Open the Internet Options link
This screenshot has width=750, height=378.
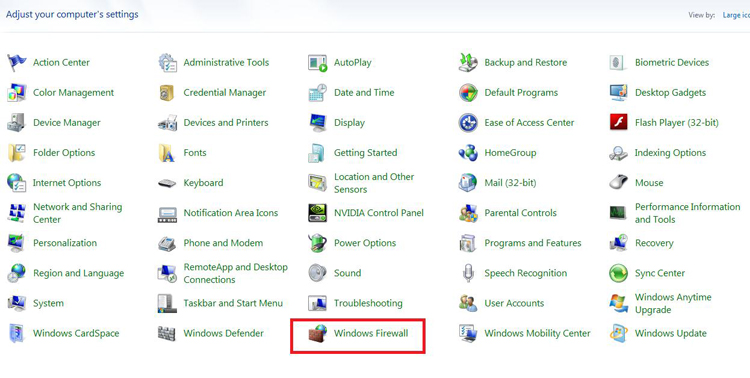67,183
